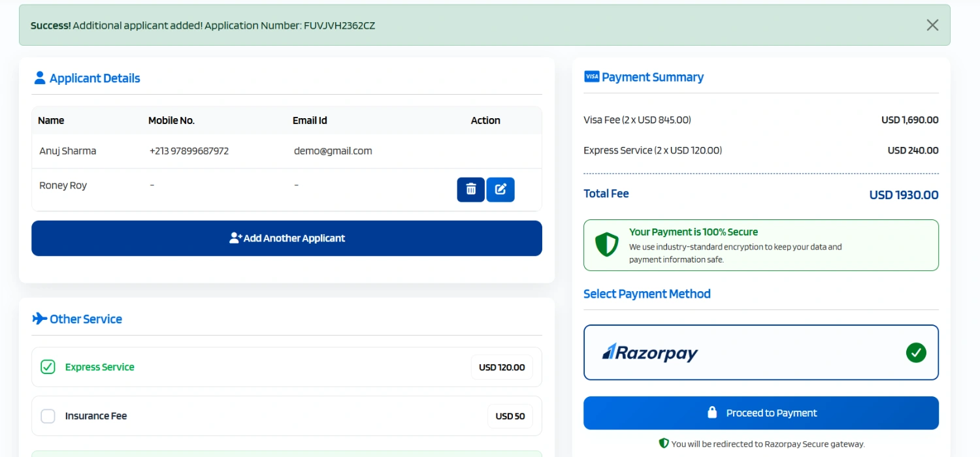The image size is (980, 457).
Task: Uncheck the Express Service checkbox
Action: coord(48,367)
